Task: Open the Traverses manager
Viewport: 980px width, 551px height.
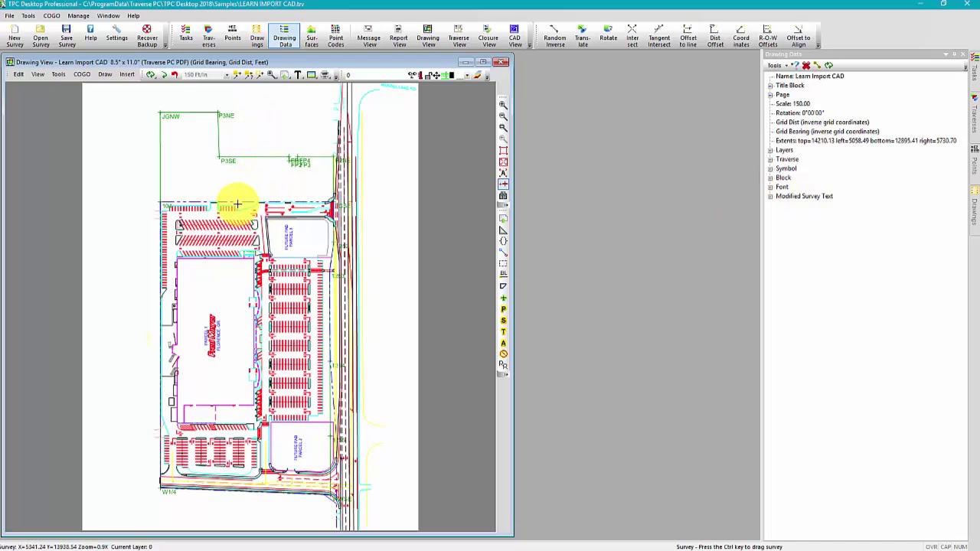Action: pyautogui.click(x=208, y=36)
